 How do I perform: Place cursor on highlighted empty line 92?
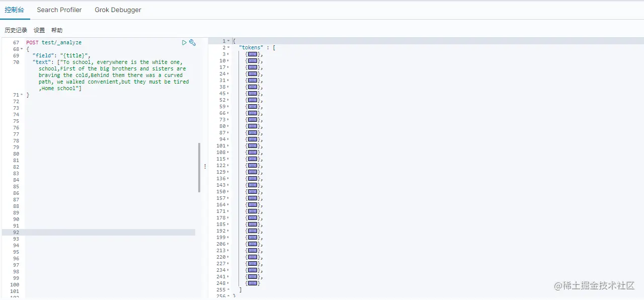point(110,233)
